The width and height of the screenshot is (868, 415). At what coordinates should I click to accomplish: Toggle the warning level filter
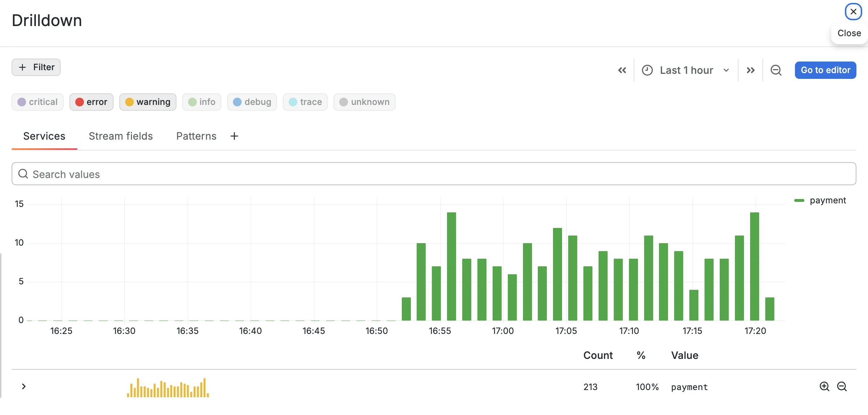148,102
